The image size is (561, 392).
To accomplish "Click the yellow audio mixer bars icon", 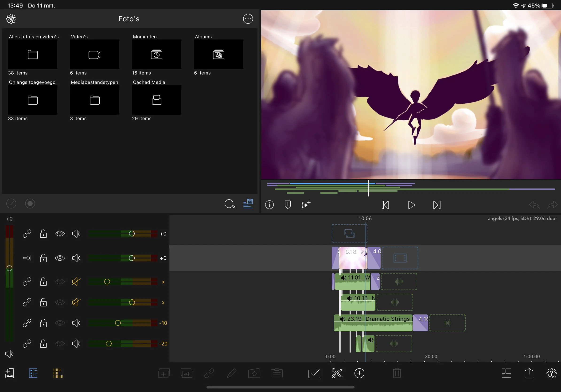I will tap(58, 373).
